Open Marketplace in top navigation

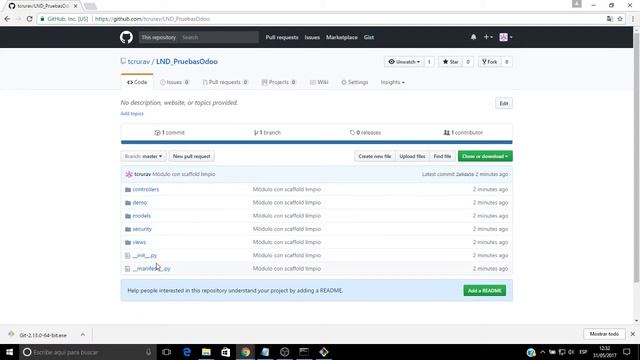coord(342,37)
